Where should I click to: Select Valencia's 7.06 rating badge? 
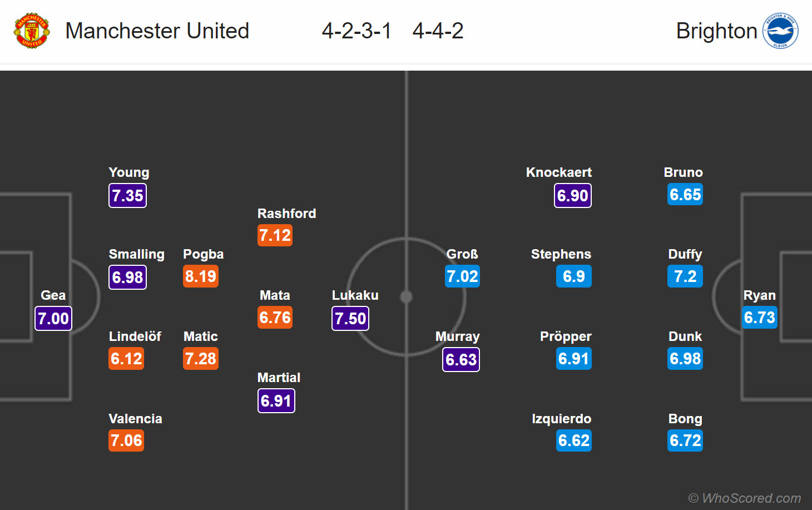(126, 440)
